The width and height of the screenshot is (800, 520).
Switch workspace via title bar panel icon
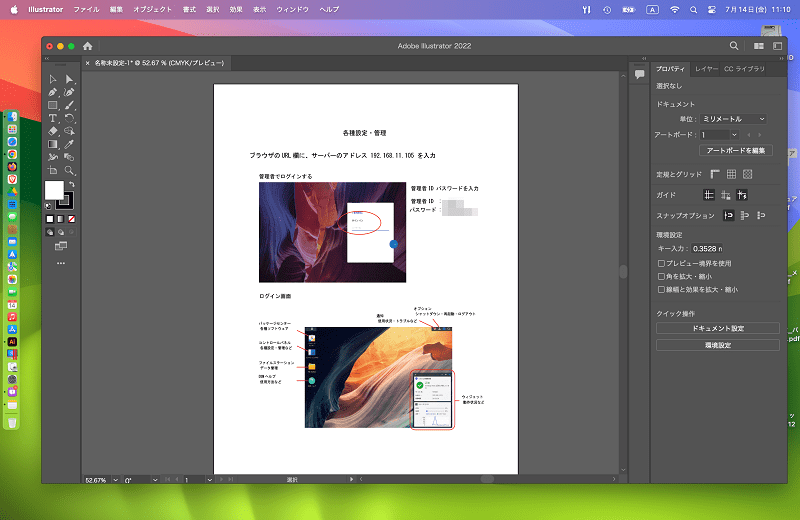coord(777,46)
